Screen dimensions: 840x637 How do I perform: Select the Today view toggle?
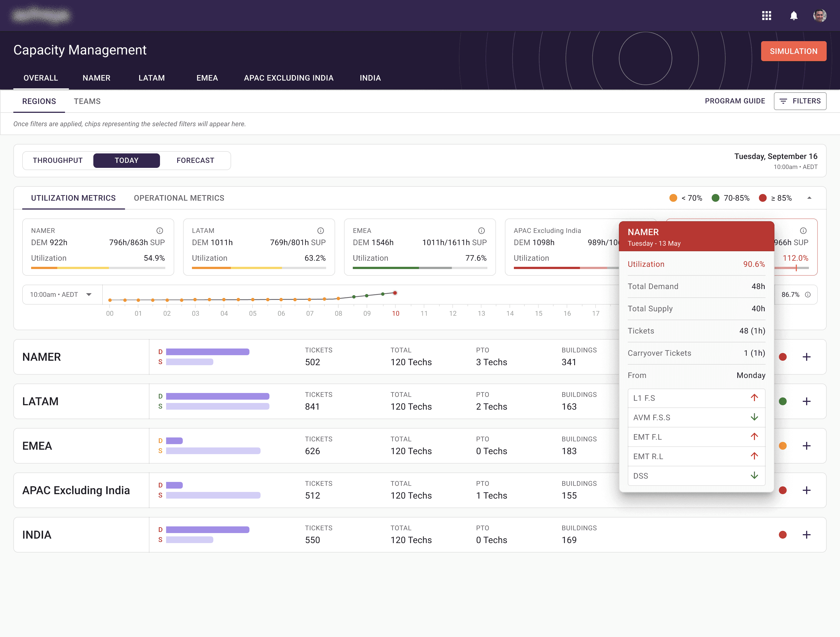click(x=126, y=160)
